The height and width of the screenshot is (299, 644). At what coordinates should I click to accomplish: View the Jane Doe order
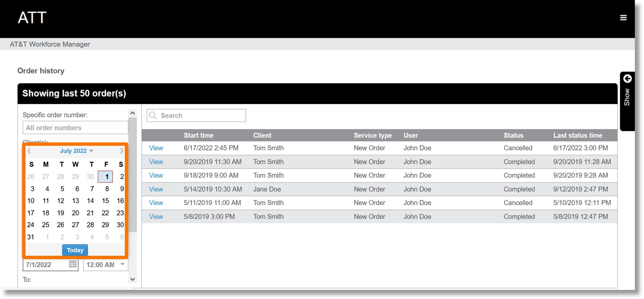click(156, 189)
